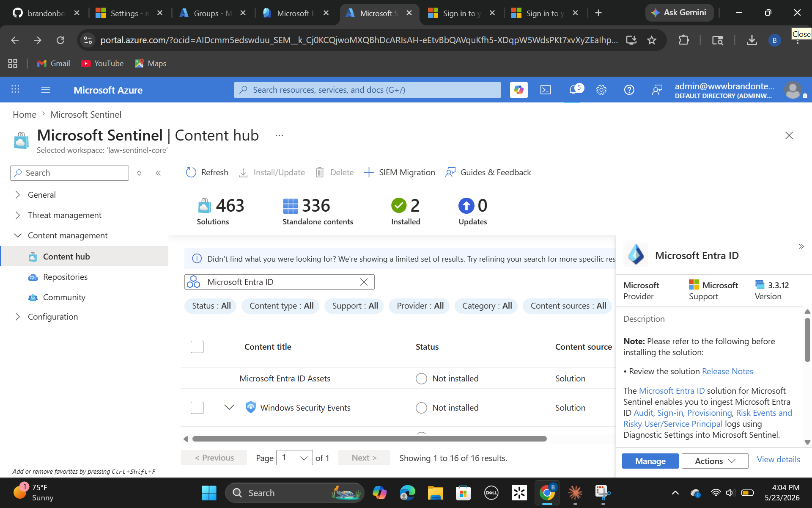The height and width of the screenshot is (508, 812).
Task: Open the Content sources : All filter
Action: pyautogui.click(x=568, y=306)
